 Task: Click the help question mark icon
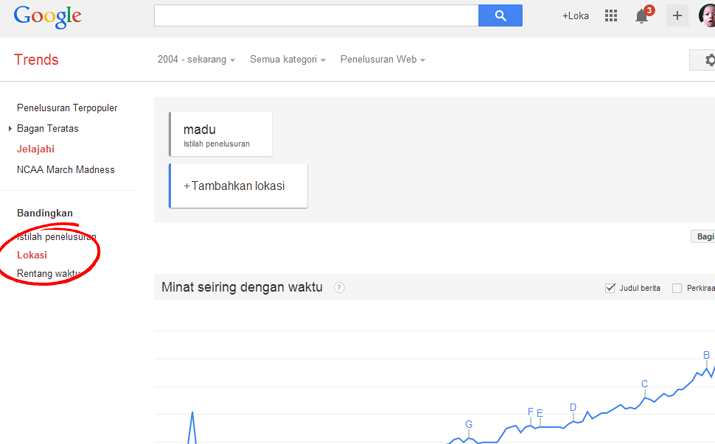coord(339,288)
